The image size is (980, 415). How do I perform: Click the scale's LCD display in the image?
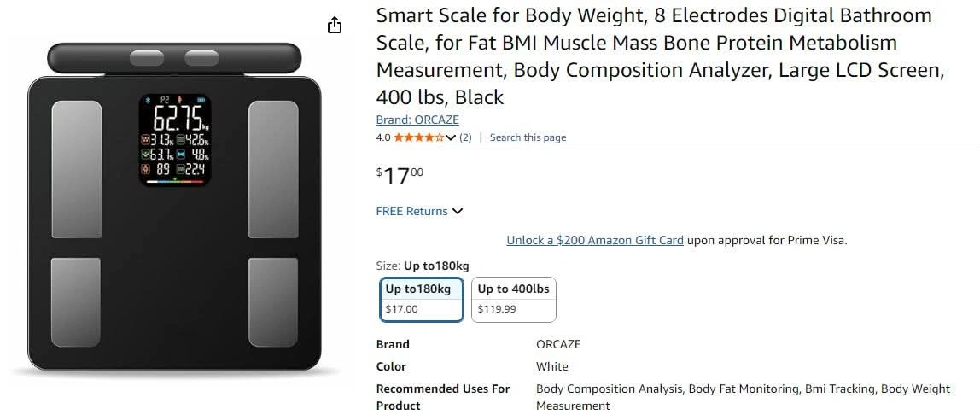[174, 140]
